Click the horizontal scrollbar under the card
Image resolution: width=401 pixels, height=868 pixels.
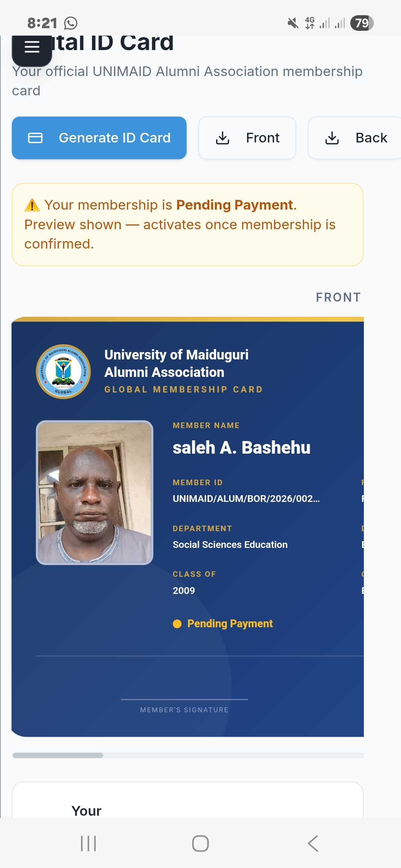[x=188, y=755]
